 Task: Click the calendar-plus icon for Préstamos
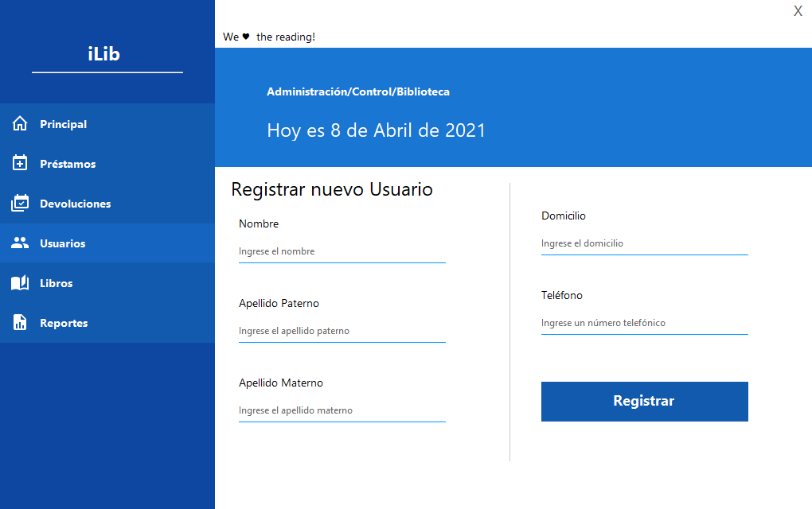point(20,163)
